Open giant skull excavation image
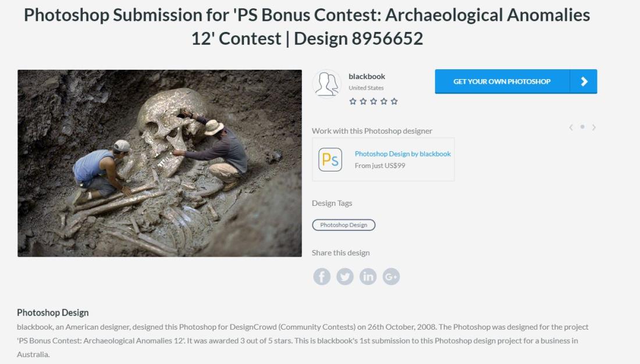 coord(159,163)
